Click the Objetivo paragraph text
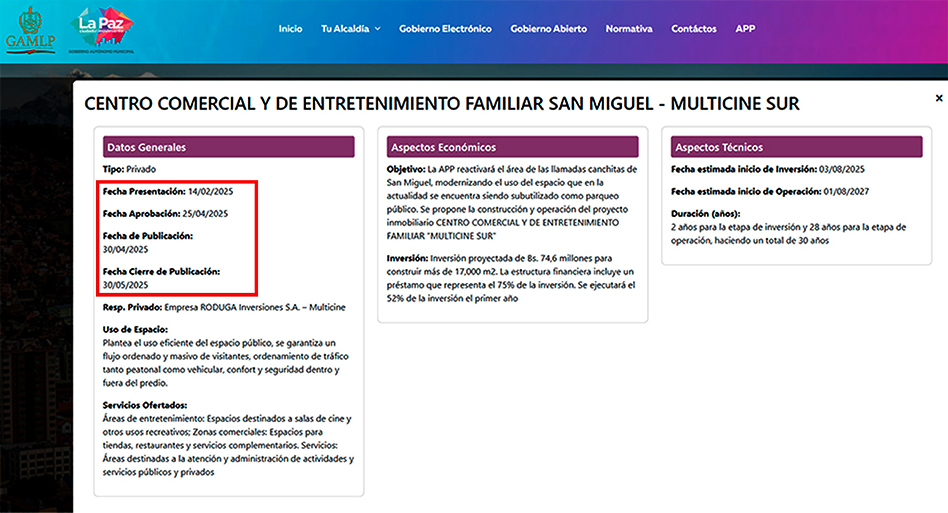 coord(511,198)
